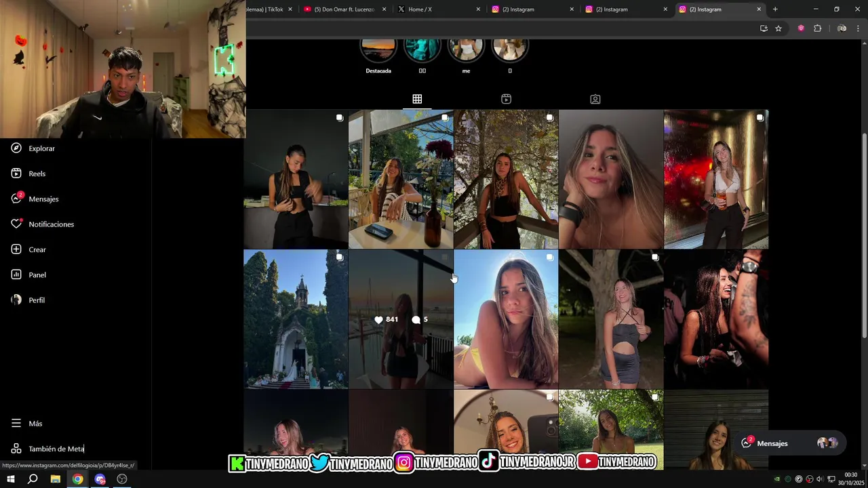Close the Don Omar YouTube tab
868x488 pixels.
pos(384,9)
